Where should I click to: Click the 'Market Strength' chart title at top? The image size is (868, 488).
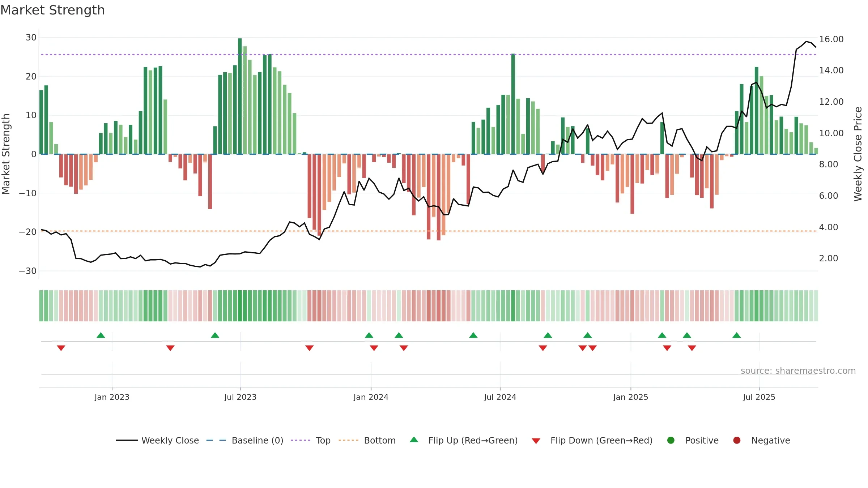coord(53,10)
